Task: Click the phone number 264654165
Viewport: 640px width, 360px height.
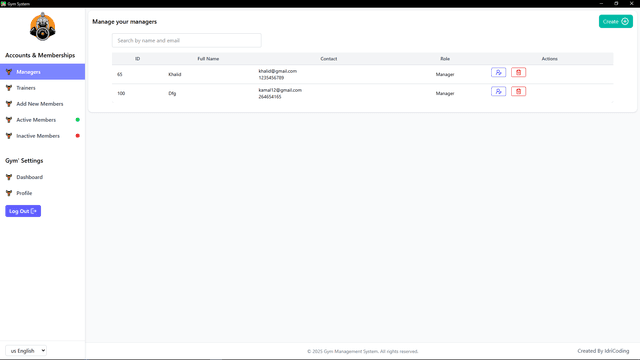Action: (x=270, y=97)
